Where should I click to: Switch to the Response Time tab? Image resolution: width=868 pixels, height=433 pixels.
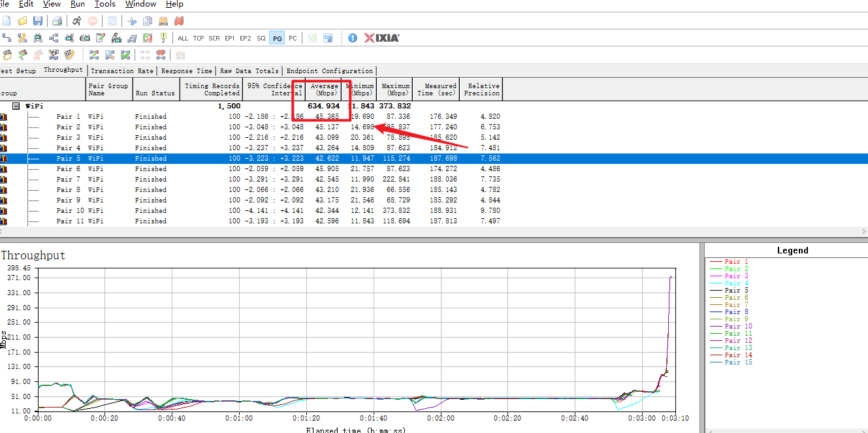186,71
